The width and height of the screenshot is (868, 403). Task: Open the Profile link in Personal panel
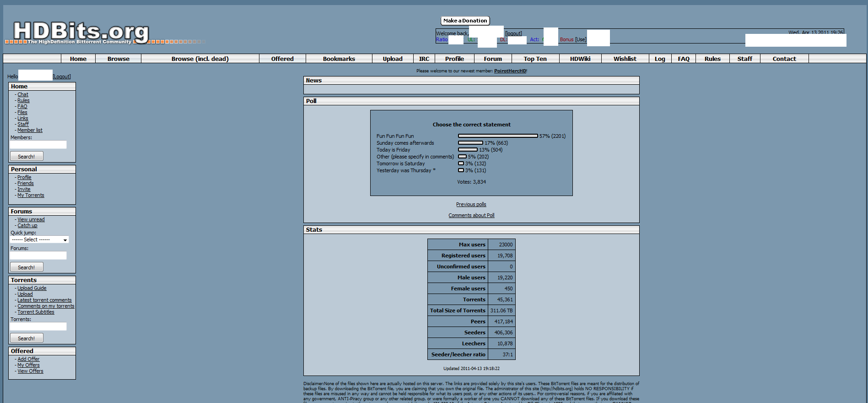coord(24,177)
